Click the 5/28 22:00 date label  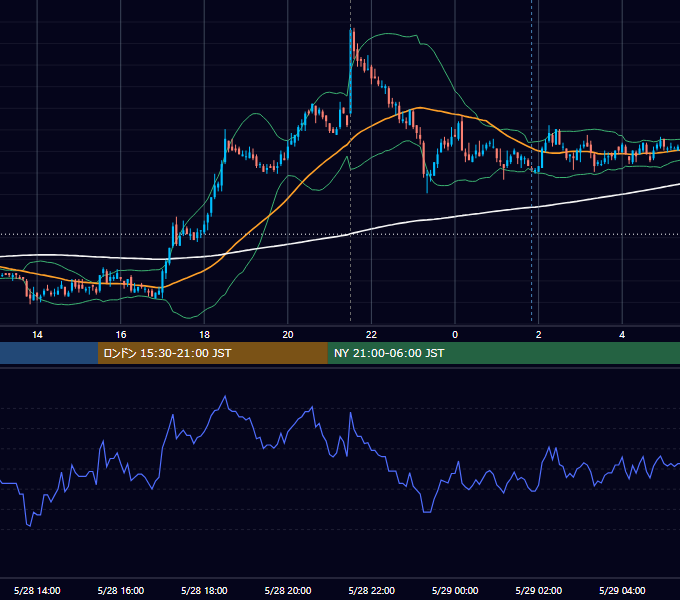click(372, 590)
